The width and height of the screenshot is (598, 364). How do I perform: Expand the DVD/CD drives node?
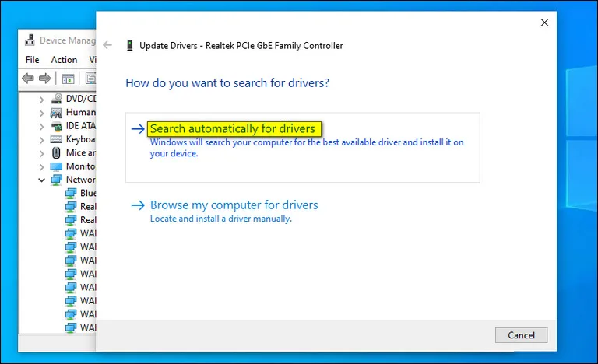41,100
